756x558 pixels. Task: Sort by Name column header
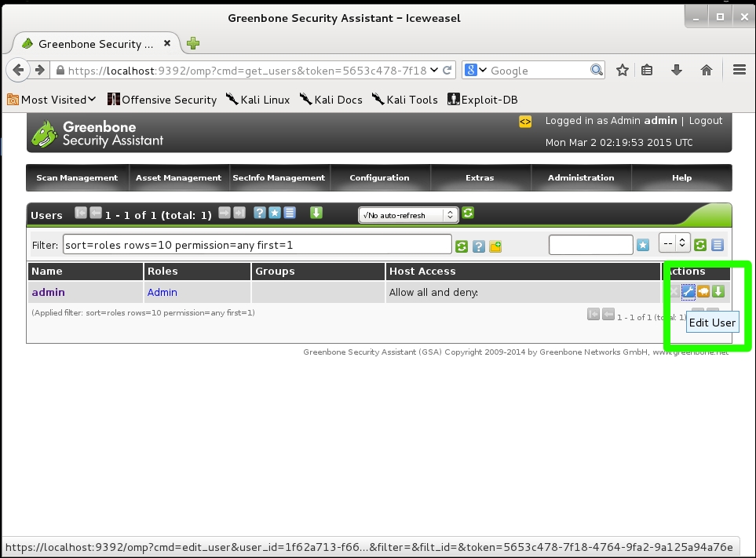click(47, 271)
